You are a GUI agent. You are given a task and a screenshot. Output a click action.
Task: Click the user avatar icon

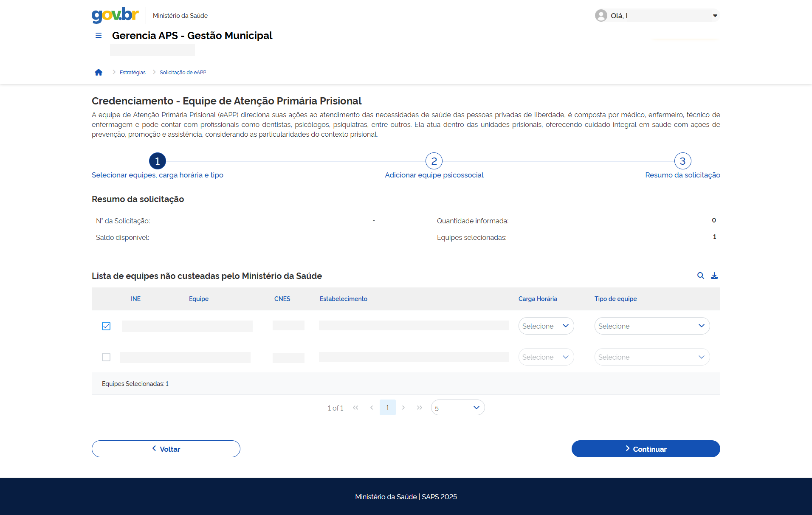click(601, 16)
